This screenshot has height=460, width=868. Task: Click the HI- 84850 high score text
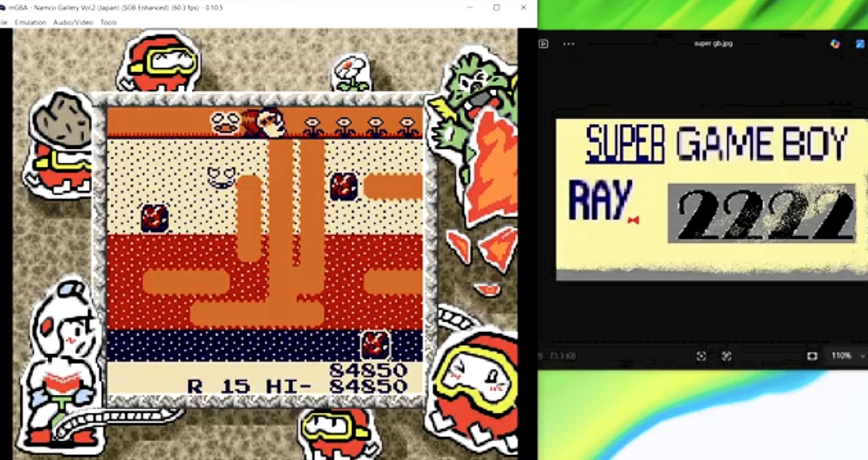tap(337, 386)
